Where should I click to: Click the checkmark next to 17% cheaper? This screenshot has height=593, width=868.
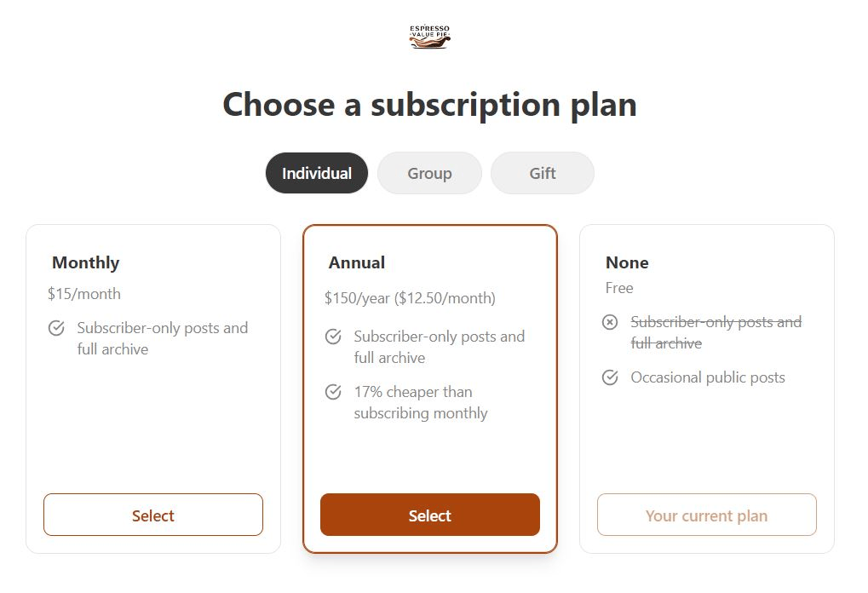coord(333,392)
